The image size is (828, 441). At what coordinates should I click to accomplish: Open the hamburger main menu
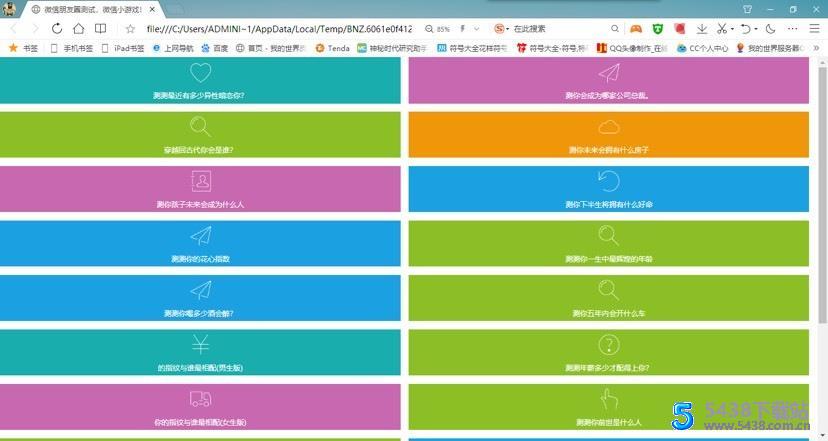(814, 29)
